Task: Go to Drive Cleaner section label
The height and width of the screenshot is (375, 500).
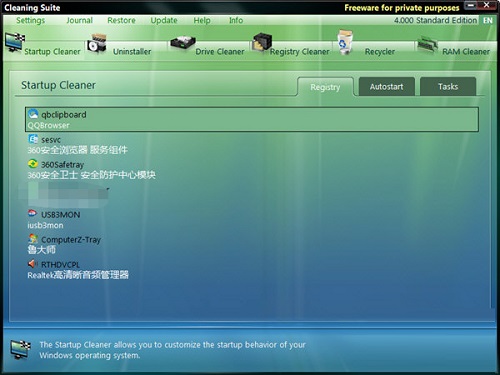Action: pyautogui.click(x=220, y=52)
